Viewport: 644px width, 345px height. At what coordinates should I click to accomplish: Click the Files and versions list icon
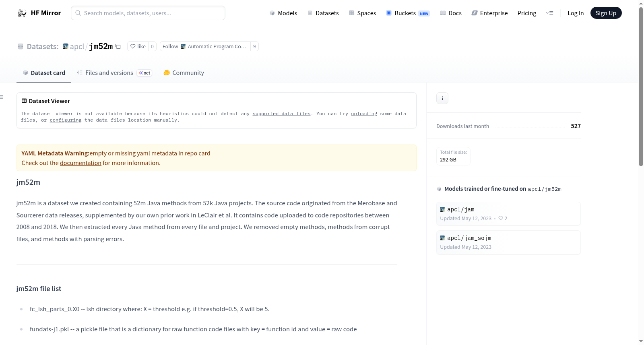tap(80, 73)
